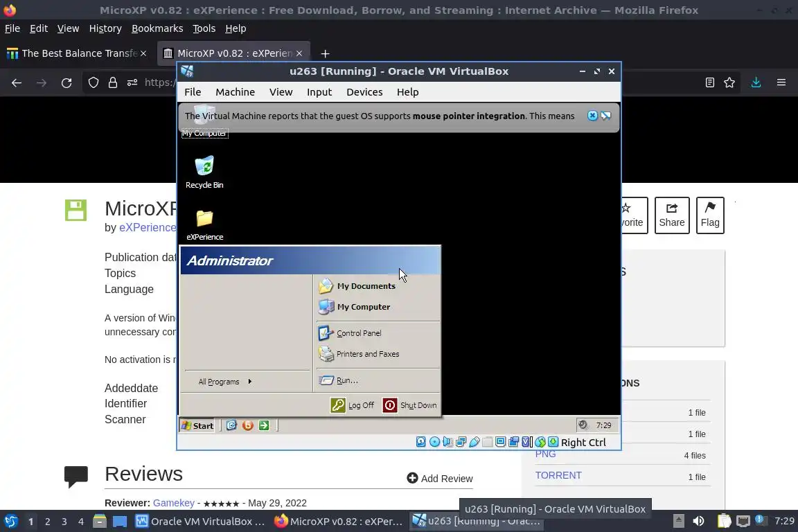This screenshot has width=798, height=532.
Task: Click the mouse integration status icon
Action: (540, 442)
